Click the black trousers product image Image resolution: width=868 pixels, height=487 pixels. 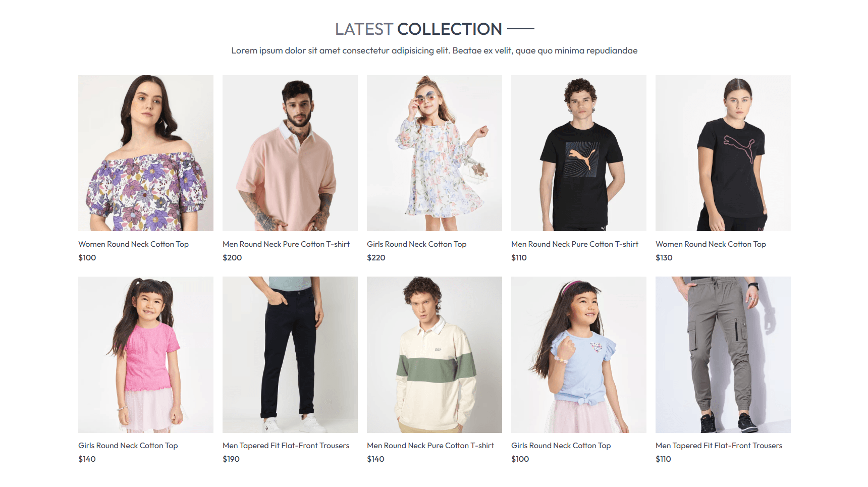click(290, 354)
